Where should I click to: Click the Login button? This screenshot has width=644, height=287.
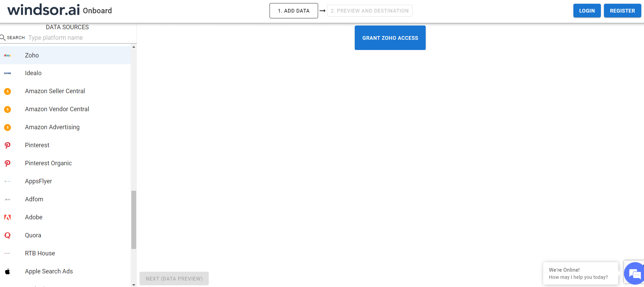[587, 11]
